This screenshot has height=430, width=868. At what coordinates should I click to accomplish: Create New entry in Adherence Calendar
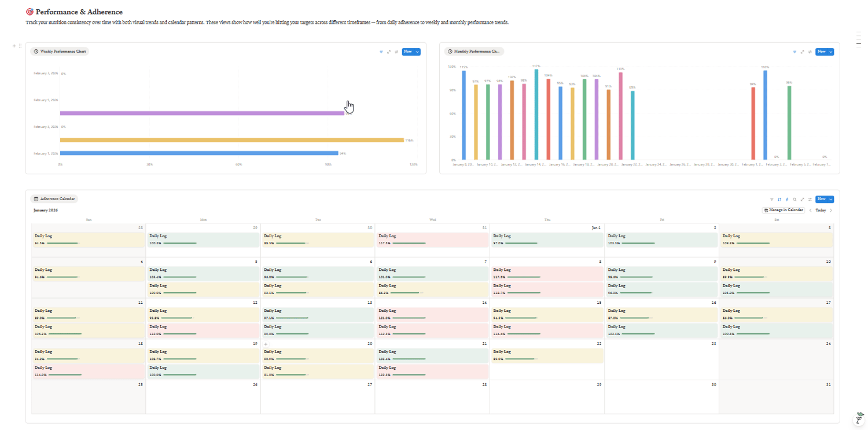coord(822,200)
